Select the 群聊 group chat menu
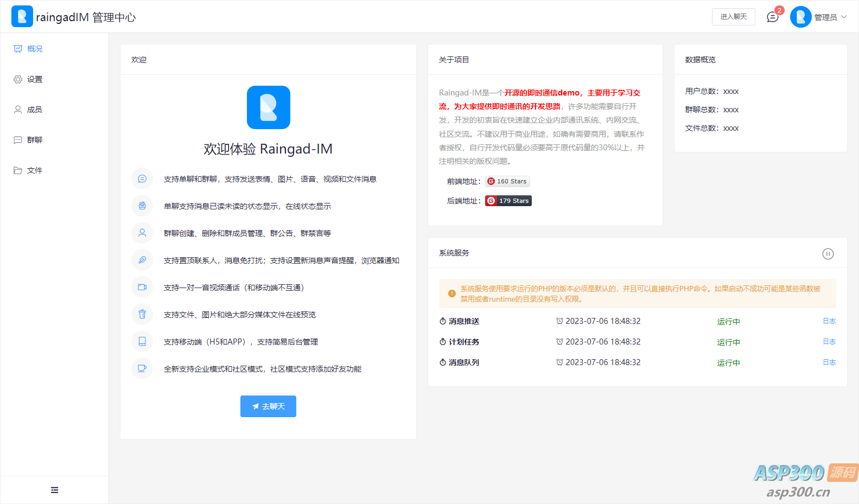This screenshot has width=859, height=504. tap(35, 140)
